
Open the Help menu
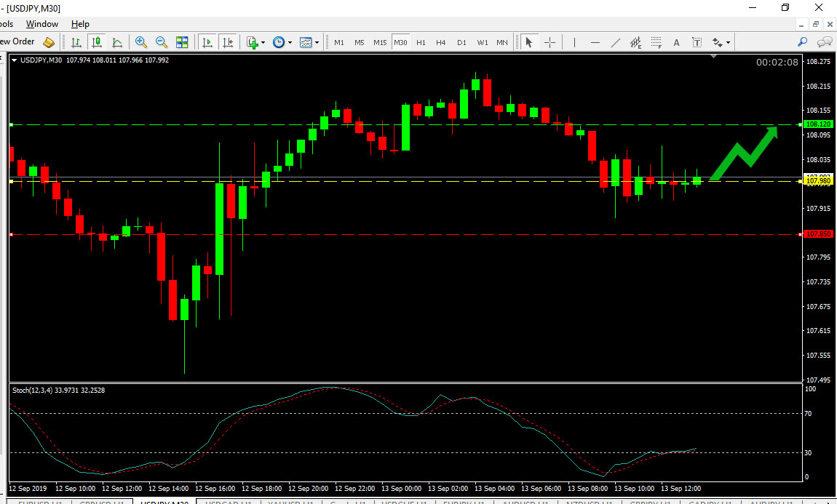click(x=80, y=24)
